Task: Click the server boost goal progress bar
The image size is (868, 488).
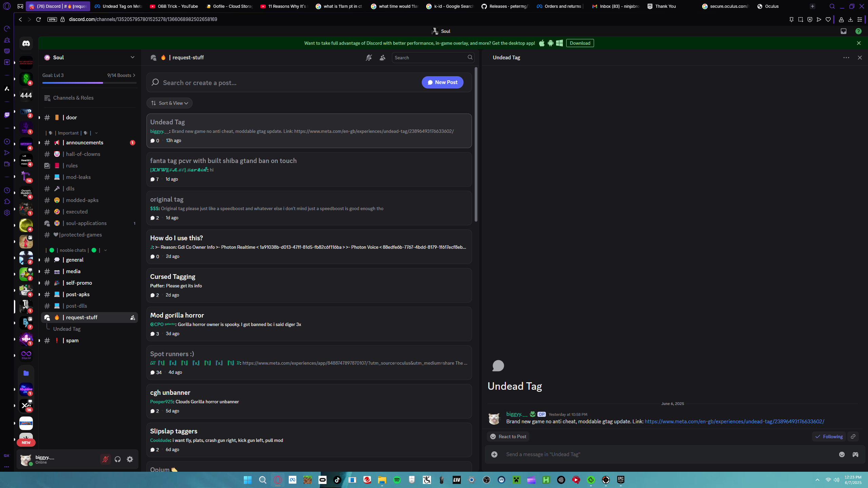Action: click(89, 82)
